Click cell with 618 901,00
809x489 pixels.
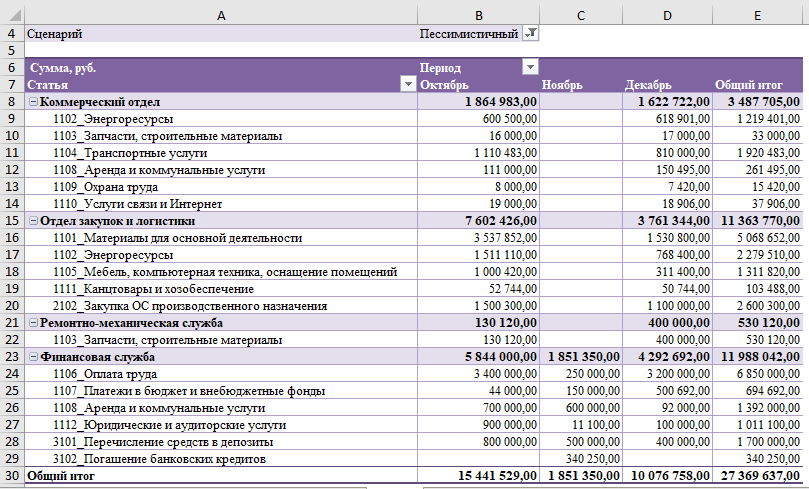click(x=667, y=119)
